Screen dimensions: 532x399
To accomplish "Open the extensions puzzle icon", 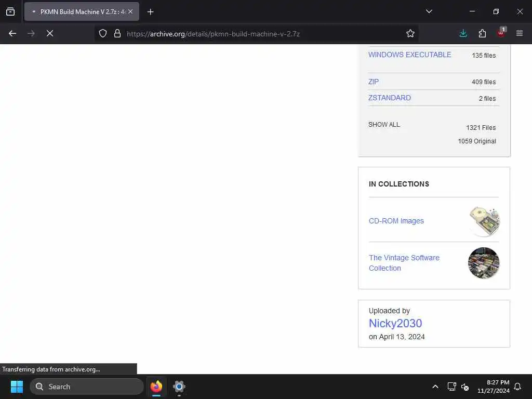I will tap(482, 33).
